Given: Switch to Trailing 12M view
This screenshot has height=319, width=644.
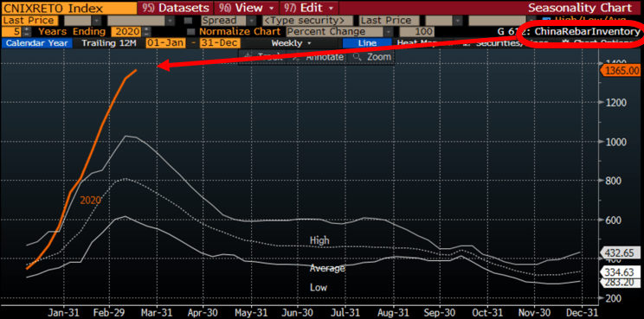Looking at the screenshot, I should click(110, 43).
